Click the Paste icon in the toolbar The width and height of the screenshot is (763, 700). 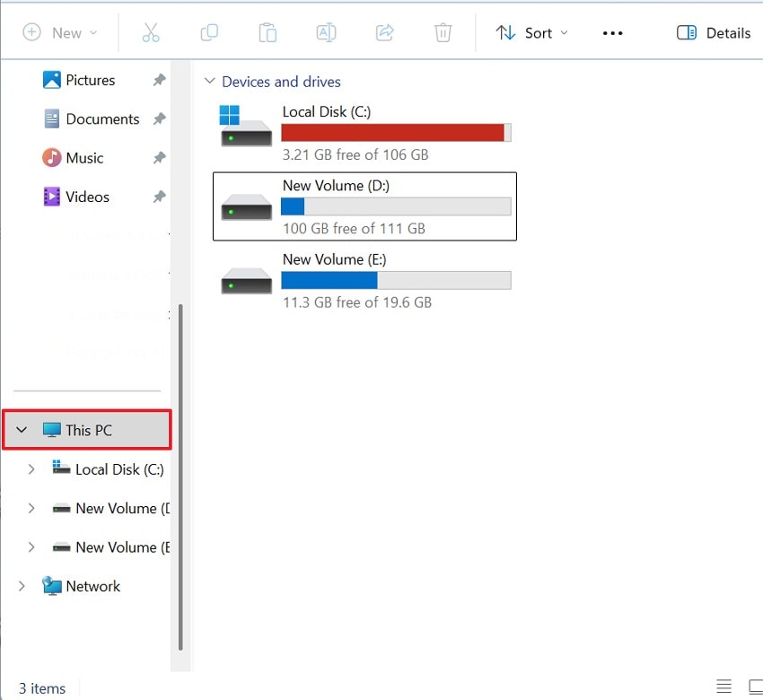coord(267,32)
